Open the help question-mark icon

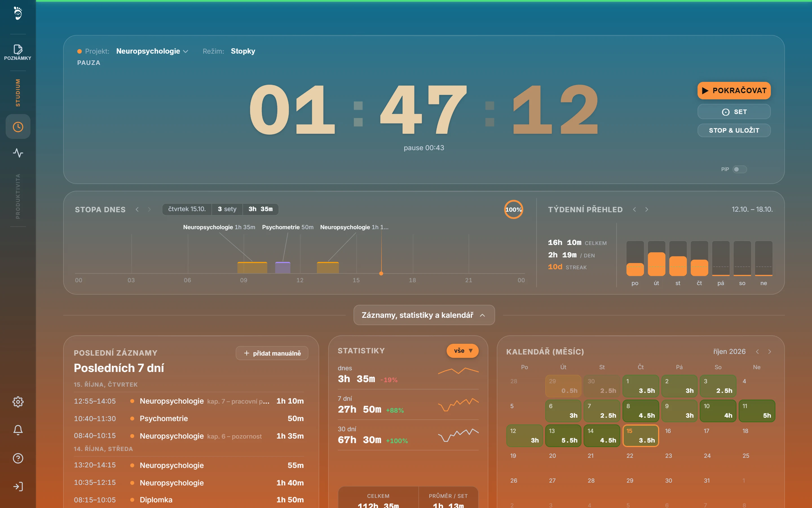click(18, 458)
